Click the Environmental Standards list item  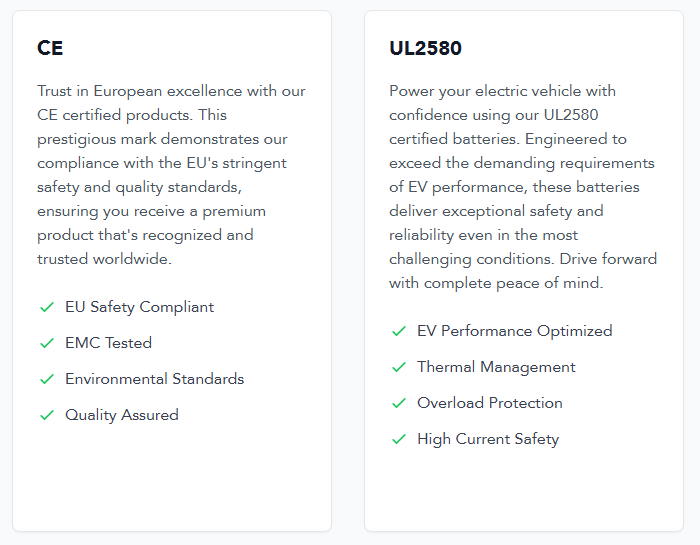pos(154,379)
